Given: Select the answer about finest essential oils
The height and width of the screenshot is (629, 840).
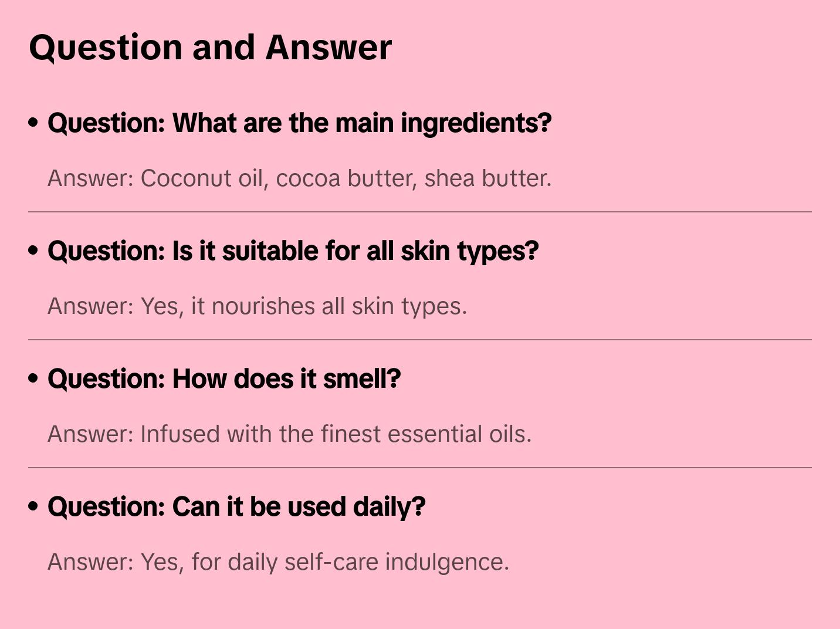Looking at the screenshot, I should 289,434.
